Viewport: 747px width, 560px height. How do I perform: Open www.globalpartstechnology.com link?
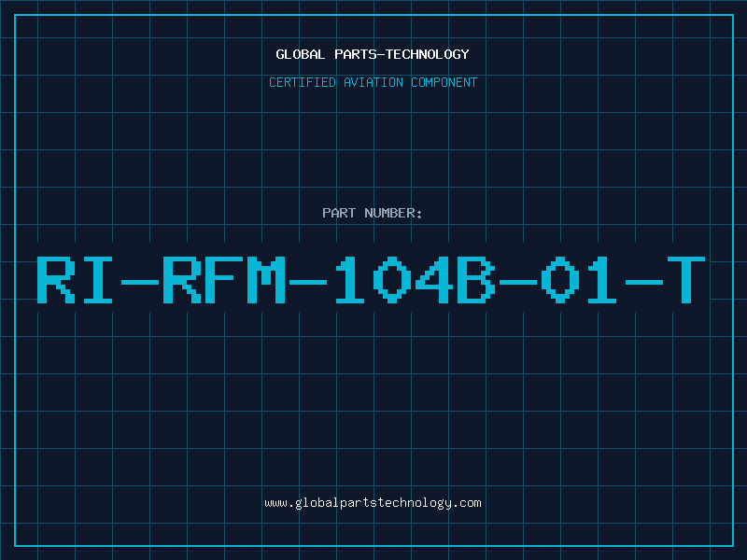pos(373,503)
